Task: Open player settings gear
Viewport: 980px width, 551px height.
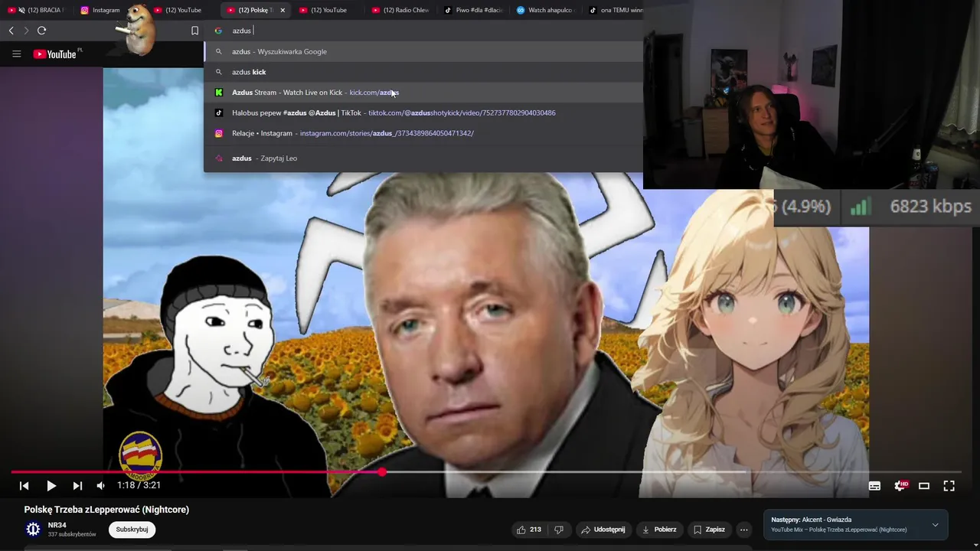Action: [x=900, y=486]
